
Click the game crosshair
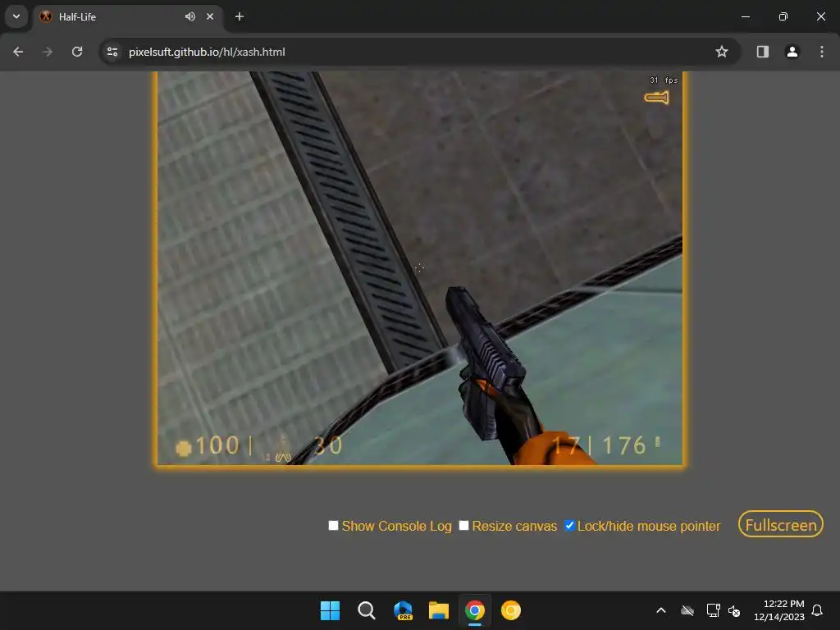(x=419, y=267)
